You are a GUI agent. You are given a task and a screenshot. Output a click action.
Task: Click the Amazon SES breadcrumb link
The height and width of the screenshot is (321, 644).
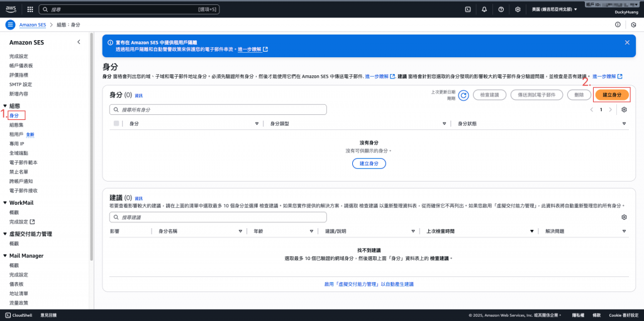click(33, 24)
